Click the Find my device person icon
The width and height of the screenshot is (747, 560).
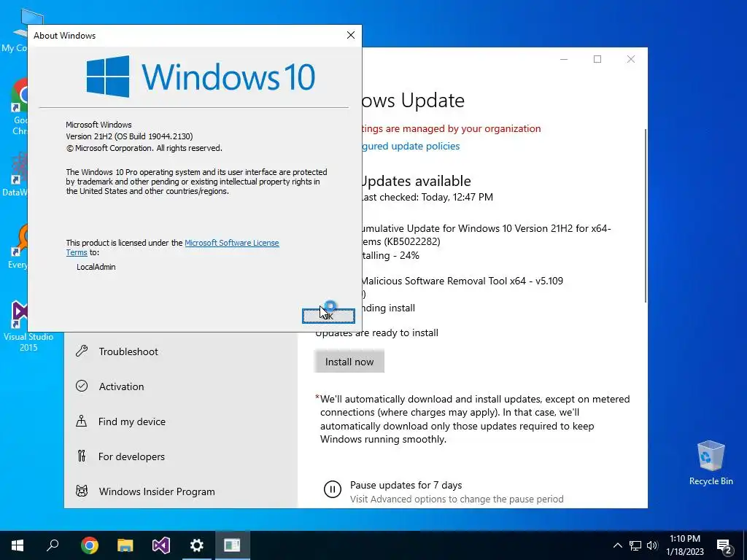tap(82, 421)
